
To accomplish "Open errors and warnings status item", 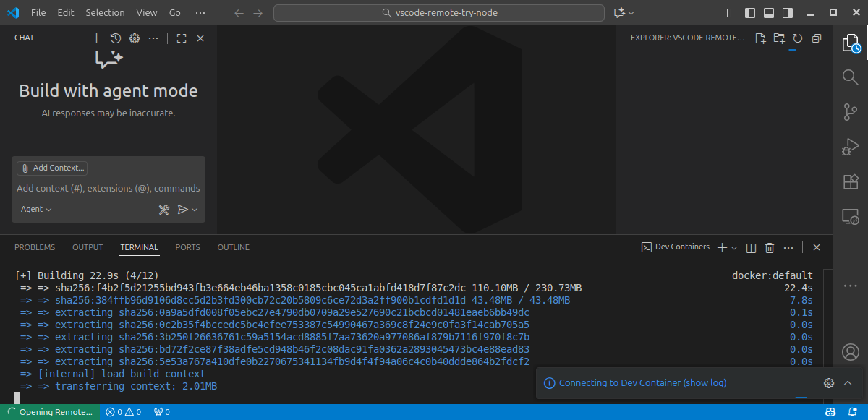I will coord(123,412).
